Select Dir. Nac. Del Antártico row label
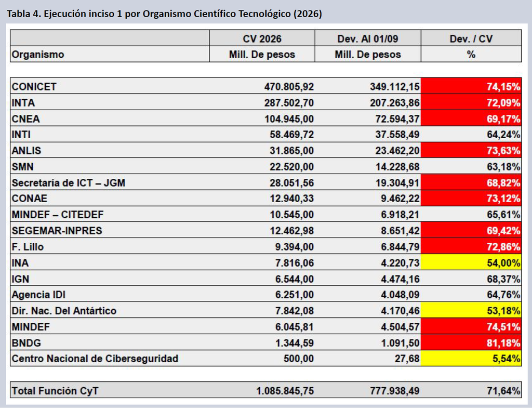Viewport: 532px width, 408px height. (x=64, y=311)
